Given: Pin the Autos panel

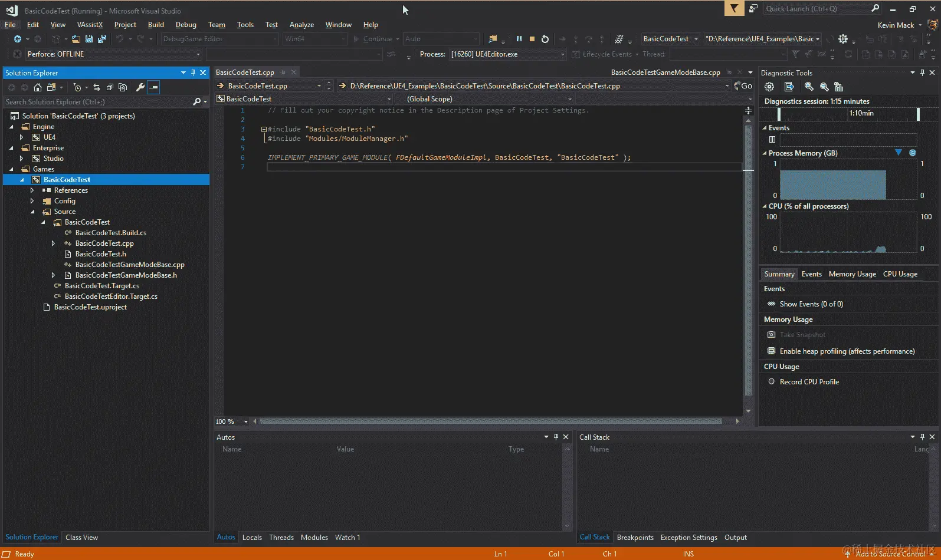Looking at the screenshot, I should tap(556, 437).
